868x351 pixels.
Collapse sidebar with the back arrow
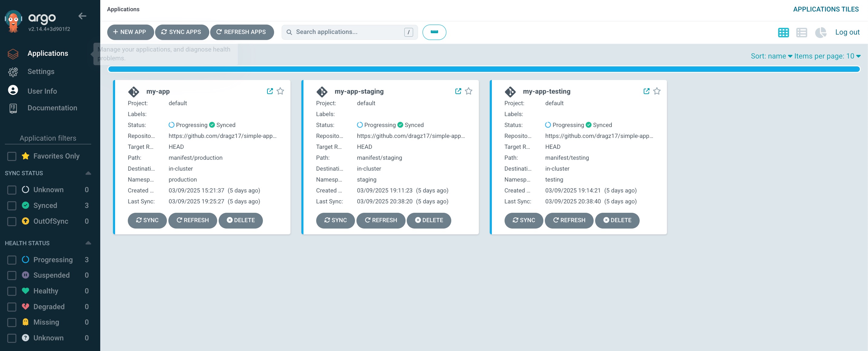(82, 16)
